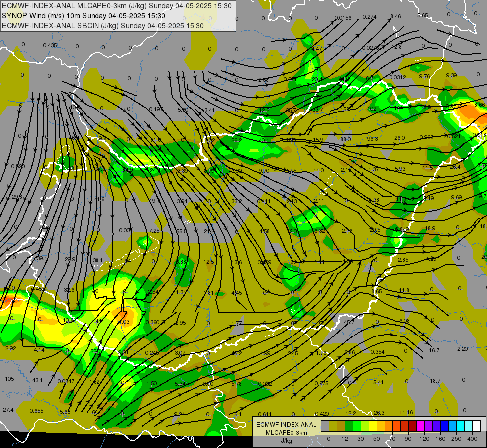Click the SBCIN (J/kg) header line
This screenshot has height=448, width=487.
(x=103, y=26)
